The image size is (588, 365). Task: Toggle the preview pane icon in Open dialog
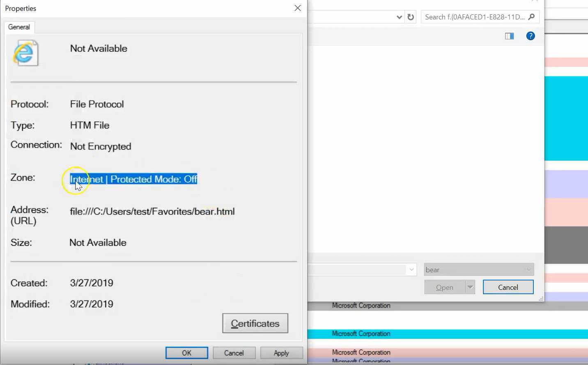[x=510, y=36]
